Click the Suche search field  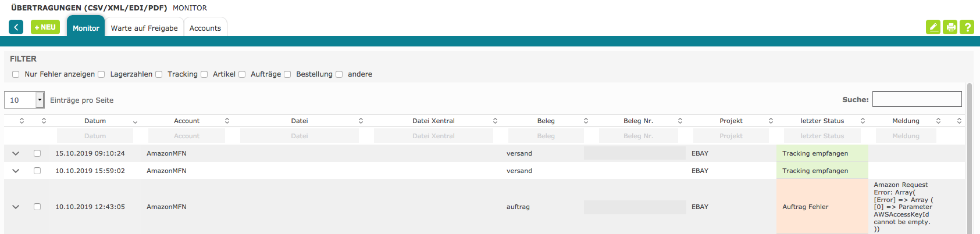point(917,99)
